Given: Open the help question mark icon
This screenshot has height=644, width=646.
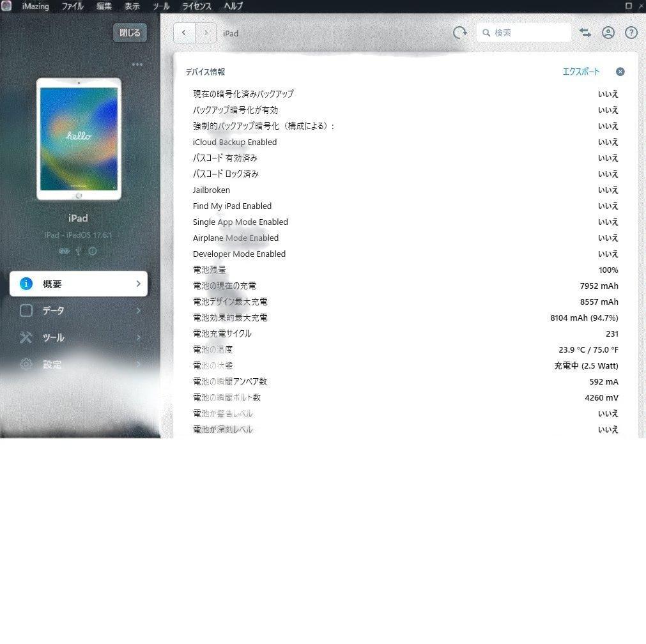Looking at the screenshot, I should tap(631, 33).
